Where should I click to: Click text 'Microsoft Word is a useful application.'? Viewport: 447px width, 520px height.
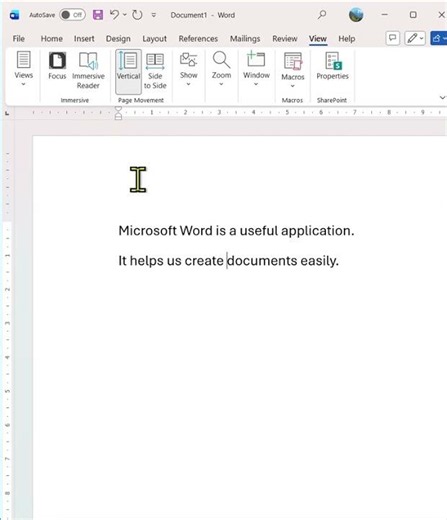[x=236, y=231]
